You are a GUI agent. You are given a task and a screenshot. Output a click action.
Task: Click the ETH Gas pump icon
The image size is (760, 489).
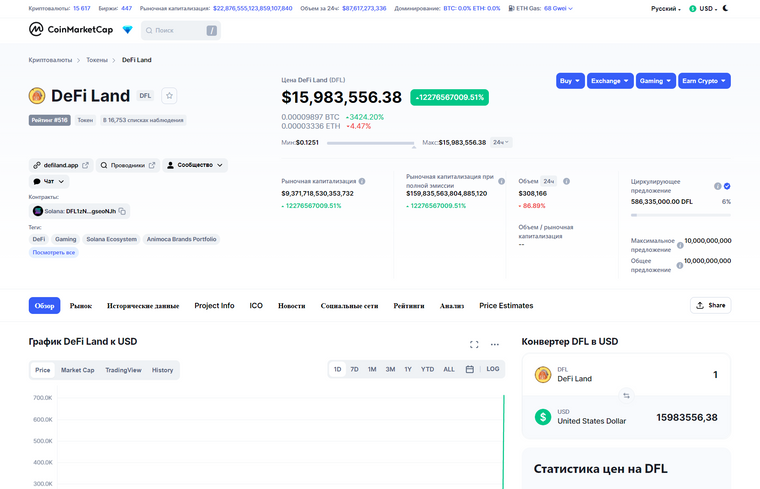pos(511,8)
